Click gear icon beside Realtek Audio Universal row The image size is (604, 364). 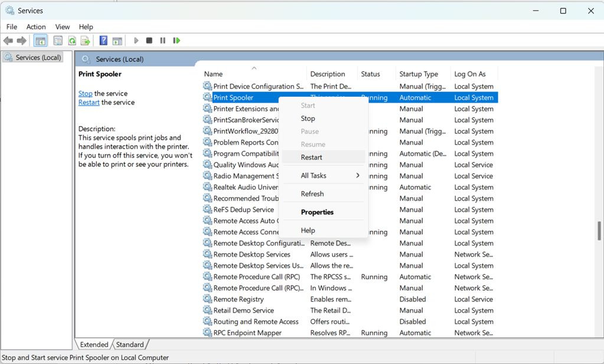tap(208, 187)
